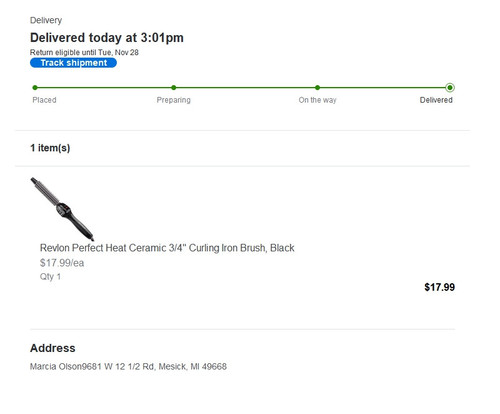Click the Preparing step label
Image resolution: width=500 pixels, height=414 pixels.
(x=174, y=100)
